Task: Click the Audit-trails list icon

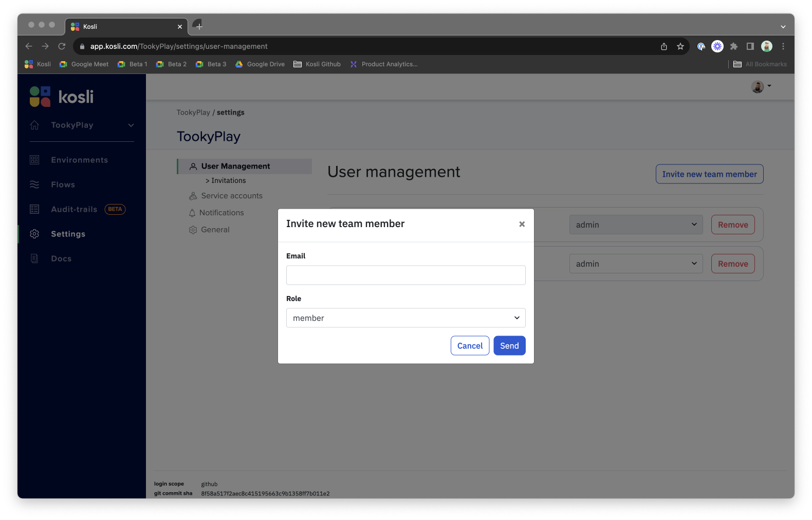Action: tap(34, 209)
